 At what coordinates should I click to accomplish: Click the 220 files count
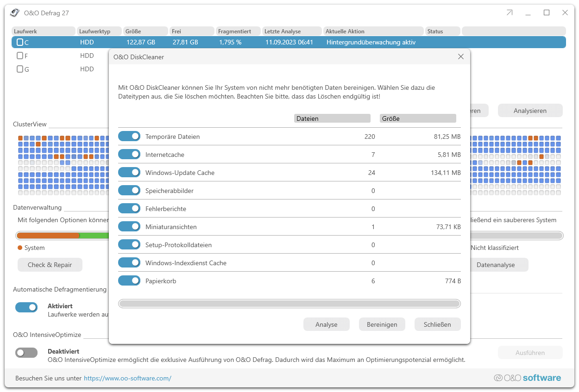click(370, 137)
